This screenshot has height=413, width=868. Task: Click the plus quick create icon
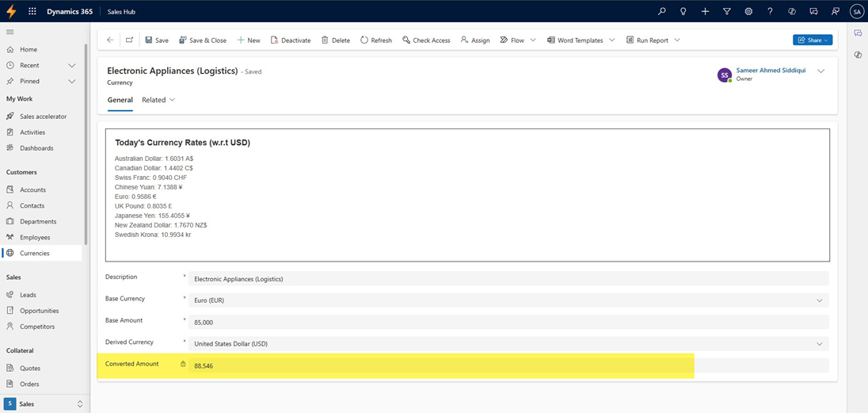[x=705, y=11]
